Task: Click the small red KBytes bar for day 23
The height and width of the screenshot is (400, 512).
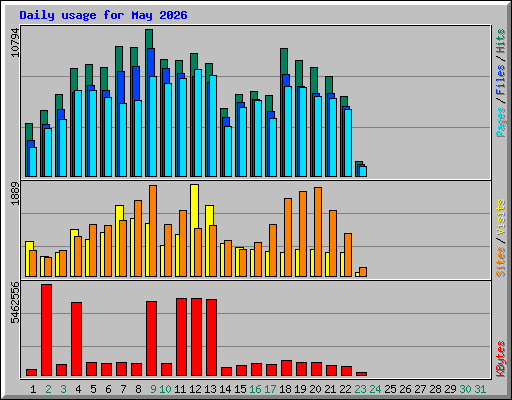Action: [x=362, y=374]
